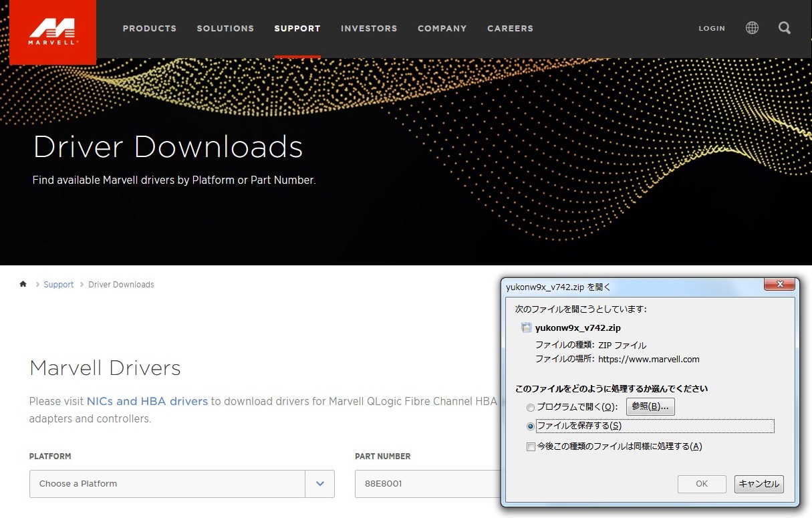The width and height of the screenshot is (812, 518).
Task: Click the Driver Downloads breadcrumb text
Action: [121, 285]
